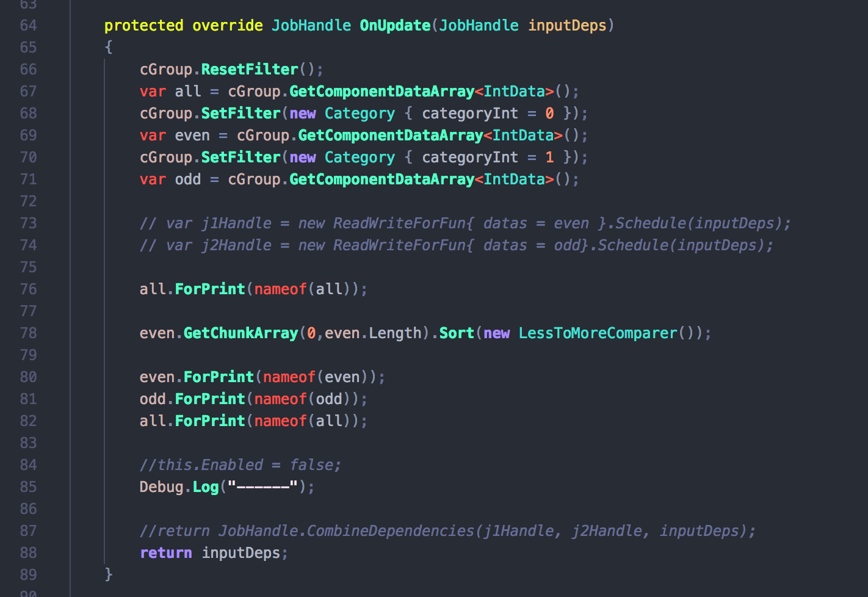Click the GetChunkArray method call
The image size is (868, 597).
[241, 333]
